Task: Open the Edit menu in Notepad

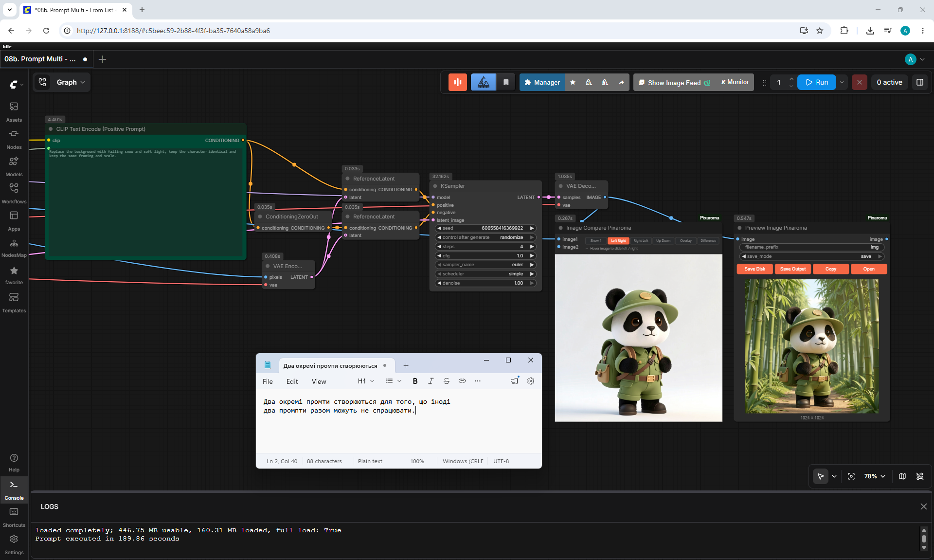Action: 292,381
